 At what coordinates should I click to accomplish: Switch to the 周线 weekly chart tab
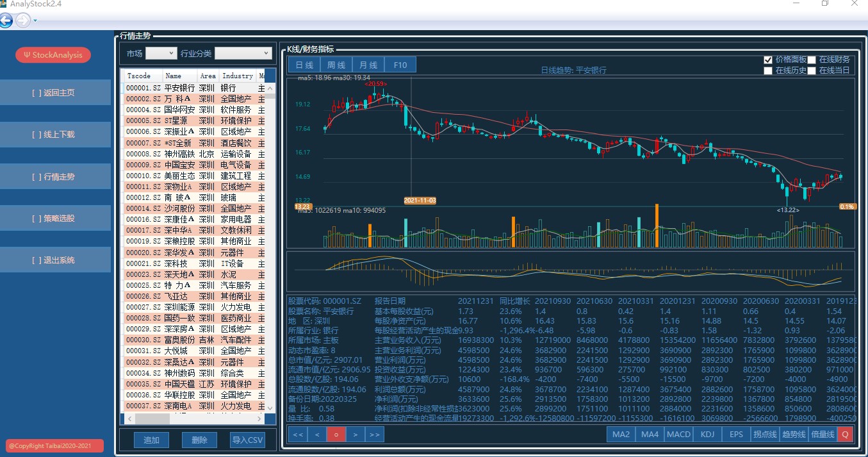click(336, 64)
